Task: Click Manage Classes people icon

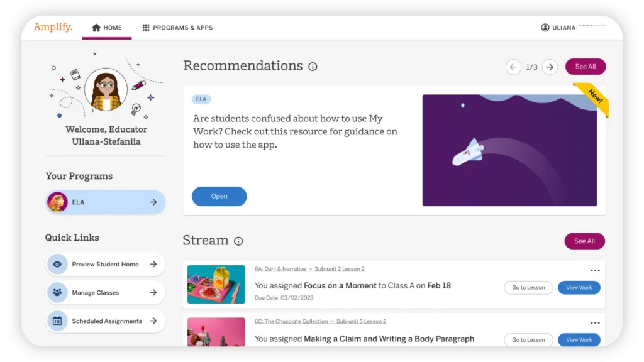Action: point(57,293)
